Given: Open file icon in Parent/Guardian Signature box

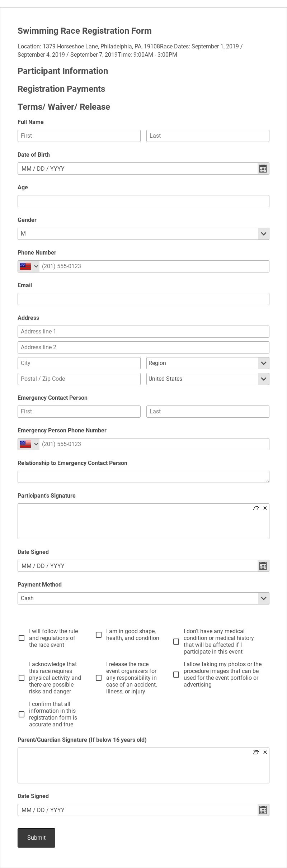Looking at the screenshot, I should pos(256,752).
